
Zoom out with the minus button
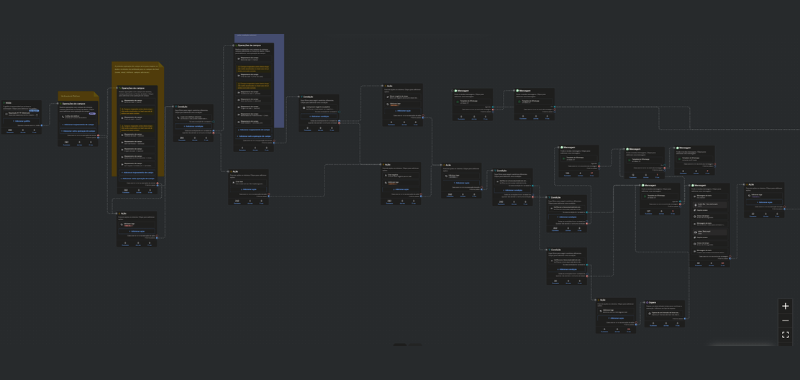[x=785, y=320]
